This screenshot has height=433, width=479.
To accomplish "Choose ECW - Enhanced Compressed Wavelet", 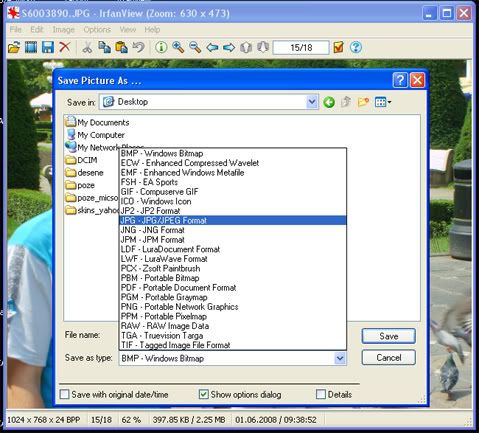I will (x=233, y=163).
